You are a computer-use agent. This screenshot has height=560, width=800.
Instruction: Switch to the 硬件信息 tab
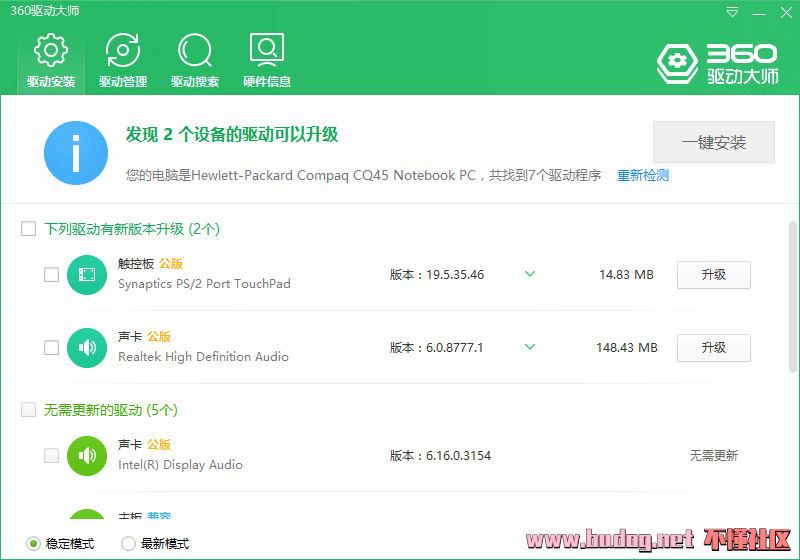pos(267,60)
